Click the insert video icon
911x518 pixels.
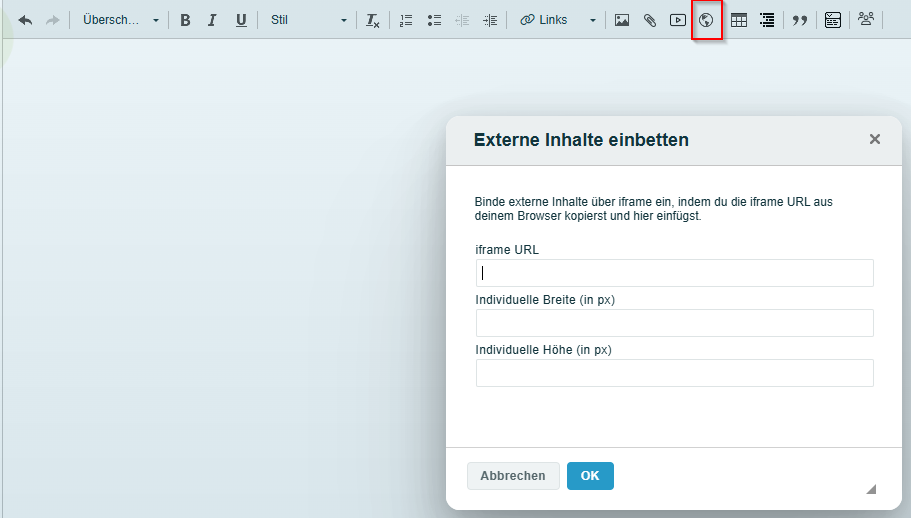(x=677, y=20)
